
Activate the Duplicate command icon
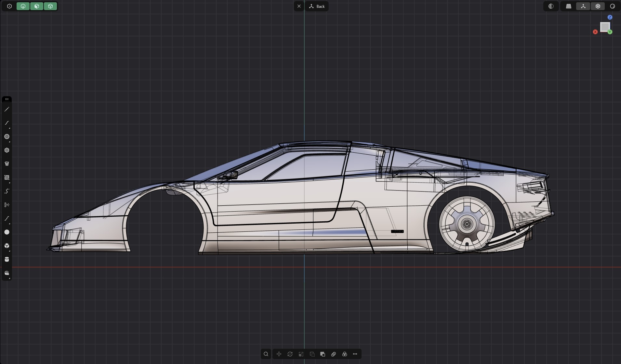click(312, 354)
